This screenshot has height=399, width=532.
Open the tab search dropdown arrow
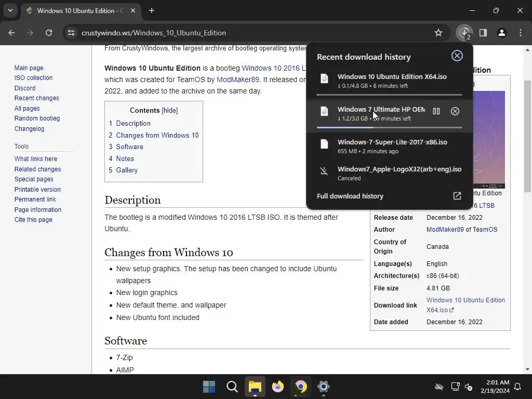[10, 10]
